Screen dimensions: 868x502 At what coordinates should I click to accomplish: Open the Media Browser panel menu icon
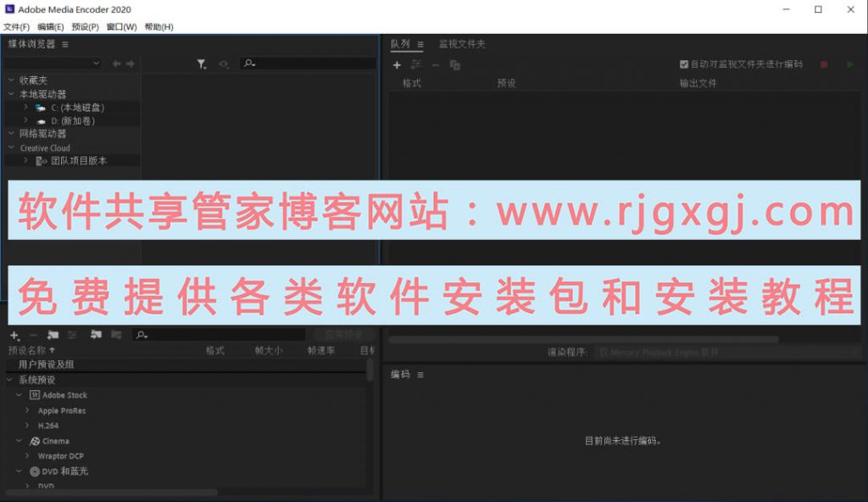tap(65, 44)
